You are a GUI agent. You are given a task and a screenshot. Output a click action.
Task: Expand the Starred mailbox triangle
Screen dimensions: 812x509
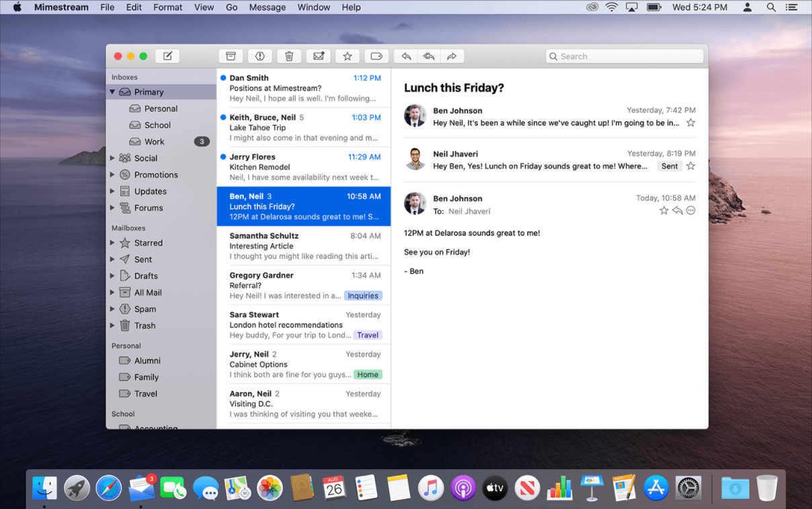tap(112, 243)
